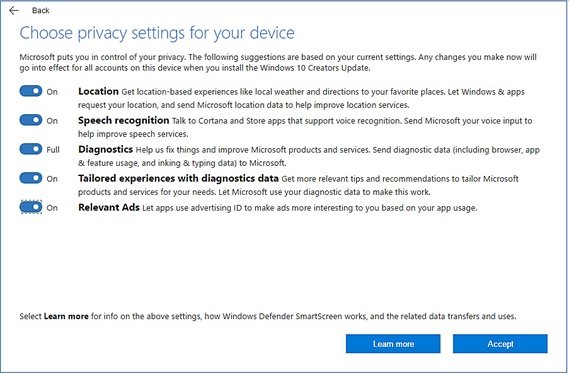Click the Learn more button

[393, 344]
